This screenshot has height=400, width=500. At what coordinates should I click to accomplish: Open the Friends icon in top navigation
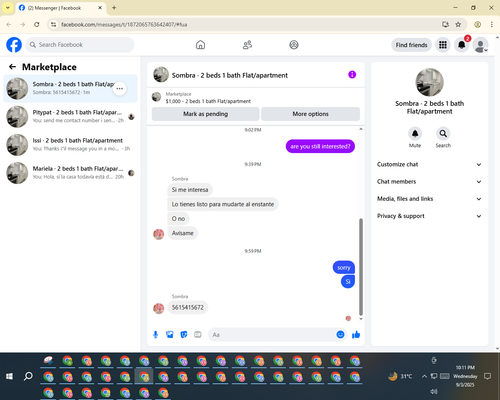tap(247, 45)
